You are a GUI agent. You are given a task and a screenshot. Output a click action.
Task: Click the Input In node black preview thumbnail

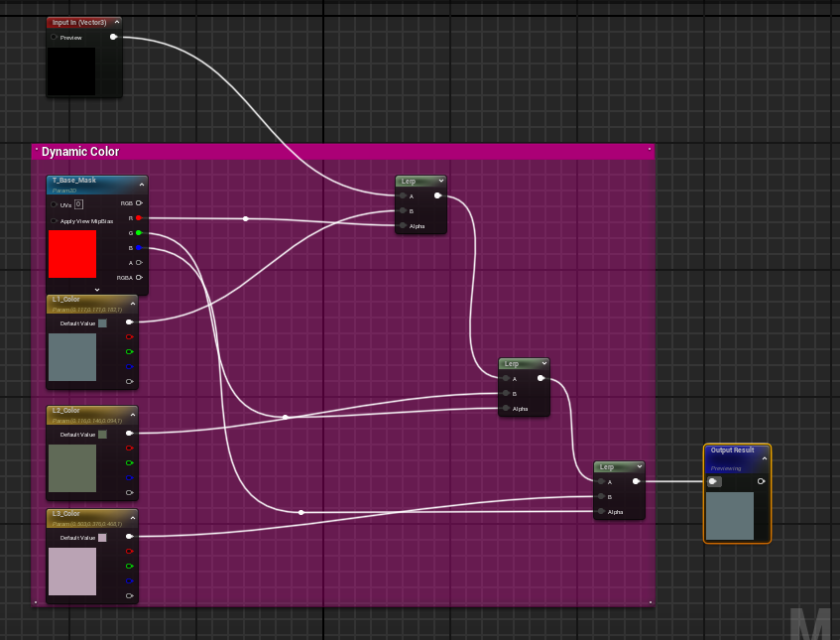pos(71,71)
